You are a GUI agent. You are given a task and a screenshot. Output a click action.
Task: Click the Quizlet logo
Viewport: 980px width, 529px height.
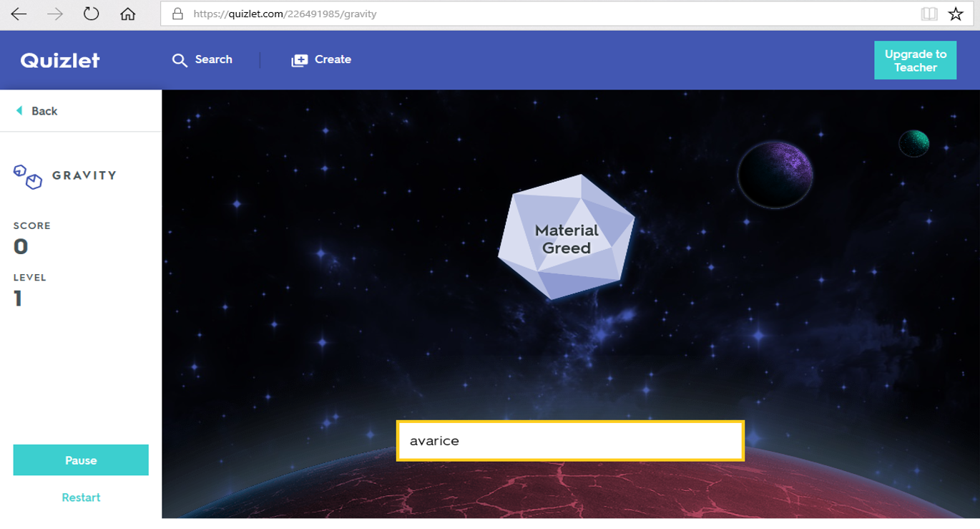click(59, 60)
